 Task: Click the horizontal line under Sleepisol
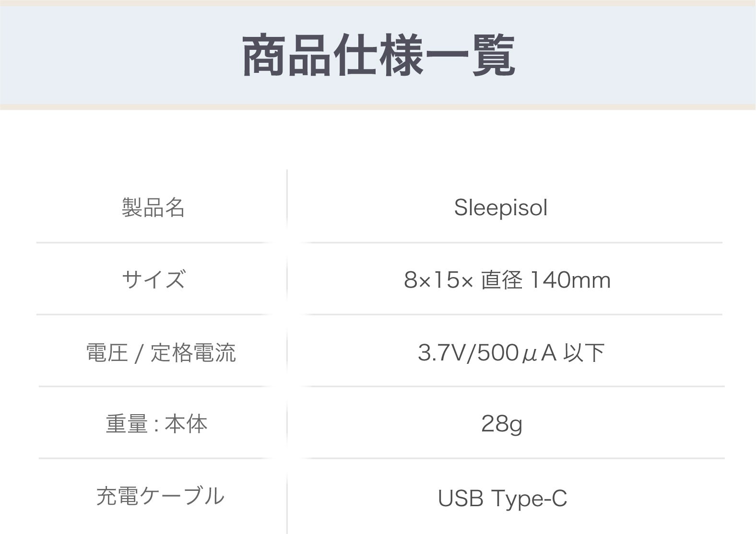click(x=511, y=243)
